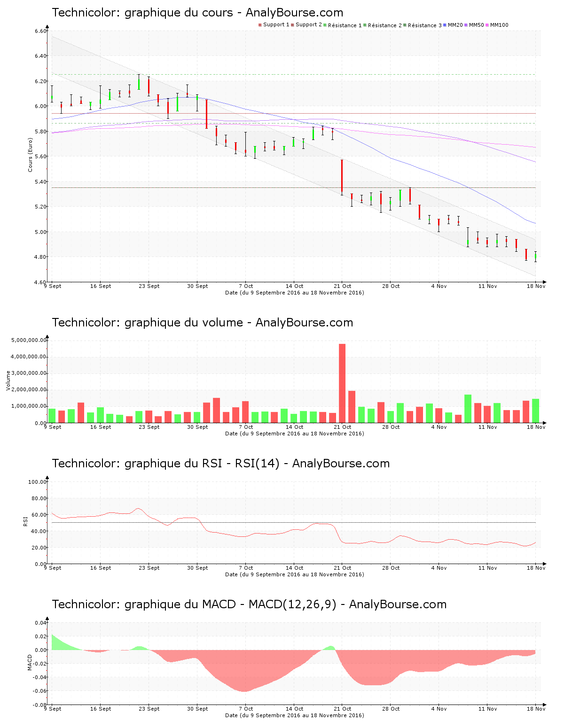This screenshot has height=728, width=564.
Task: Toggle the Résistance 1 dashed line display
Action: point(324,24)
